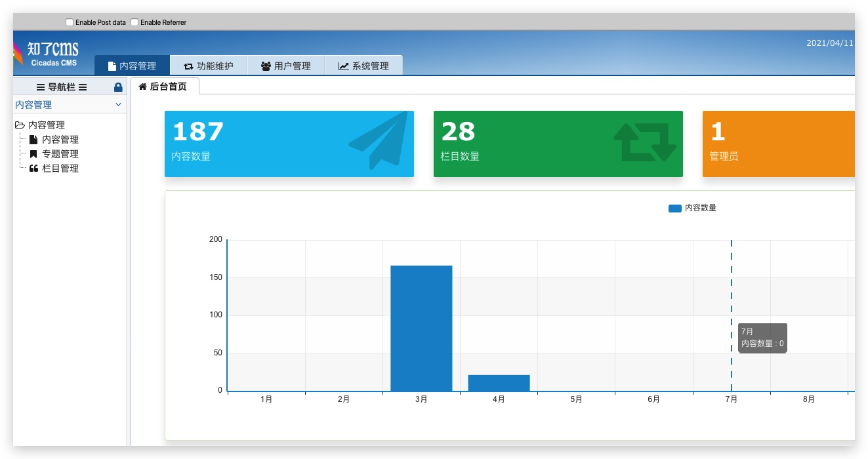Viewport: 868px width, 459px height.
Task: Toggle 内容数量 legend series visibility
Action: pos(692,208)
